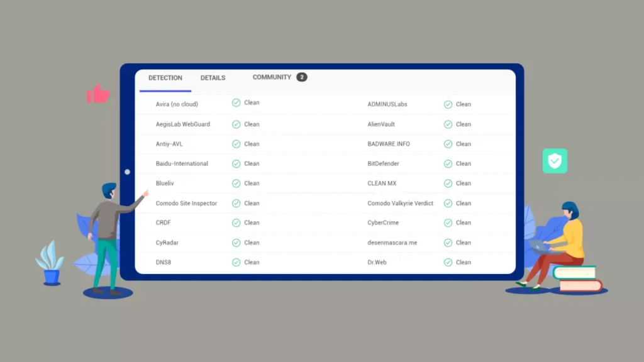Click the Clean result for AlienVault

pyautogui.click(x=464, y=124)
